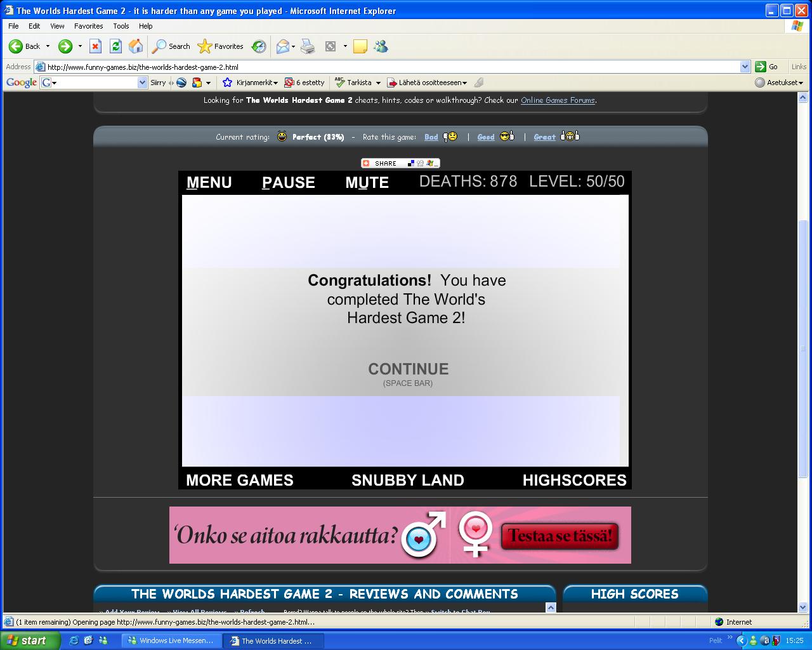The width and height of the screenshot is (812, 650).
Task: Expand the Back button history dropdown arrow
Action: click(48, 46)
